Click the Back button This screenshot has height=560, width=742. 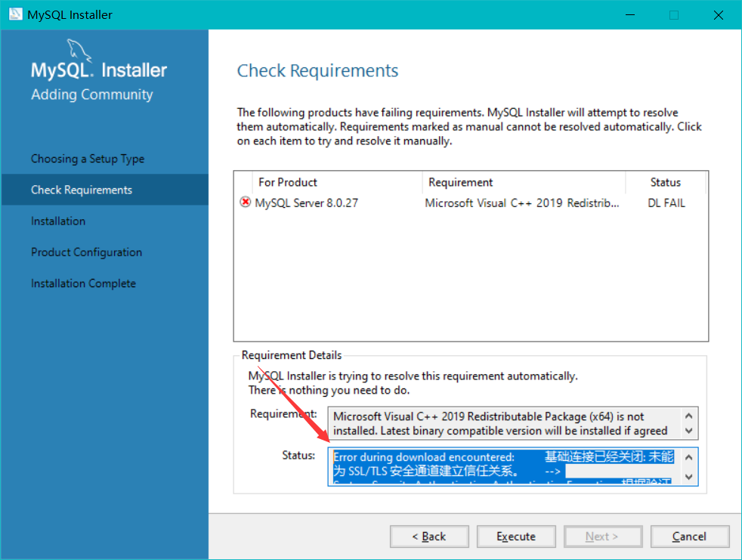429,537
